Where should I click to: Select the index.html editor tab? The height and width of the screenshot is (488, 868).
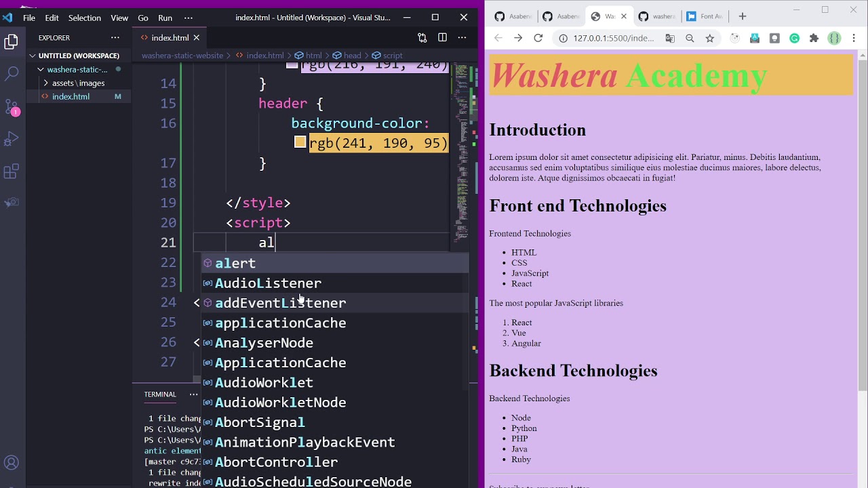170,38
